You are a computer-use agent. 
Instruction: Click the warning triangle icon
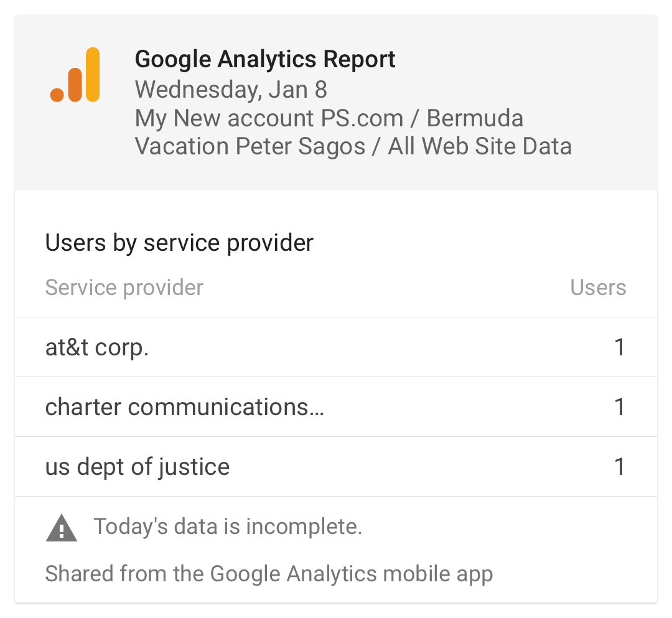[61, 528]
